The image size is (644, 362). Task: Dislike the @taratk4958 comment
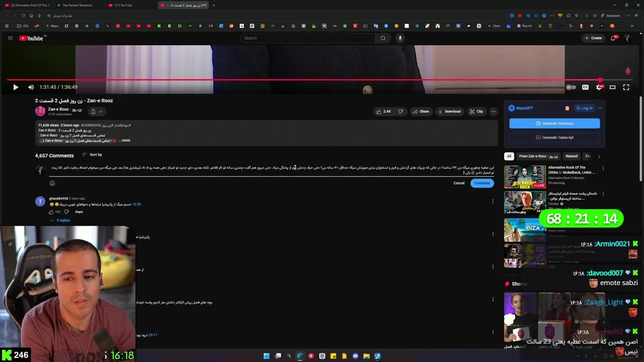[66, 212]
